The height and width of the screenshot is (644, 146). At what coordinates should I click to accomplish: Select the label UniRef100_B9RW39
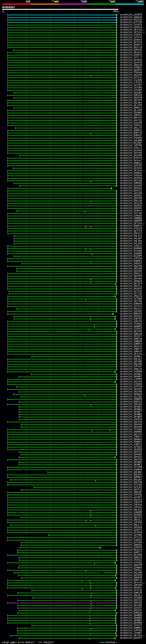(131, 613)
